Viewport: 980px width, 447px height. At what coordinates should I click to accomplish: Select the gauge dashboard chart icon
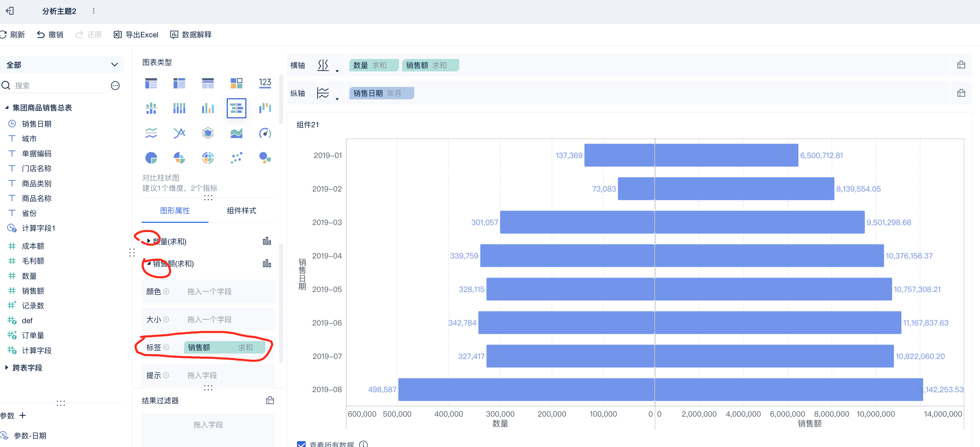click(265, 133)
